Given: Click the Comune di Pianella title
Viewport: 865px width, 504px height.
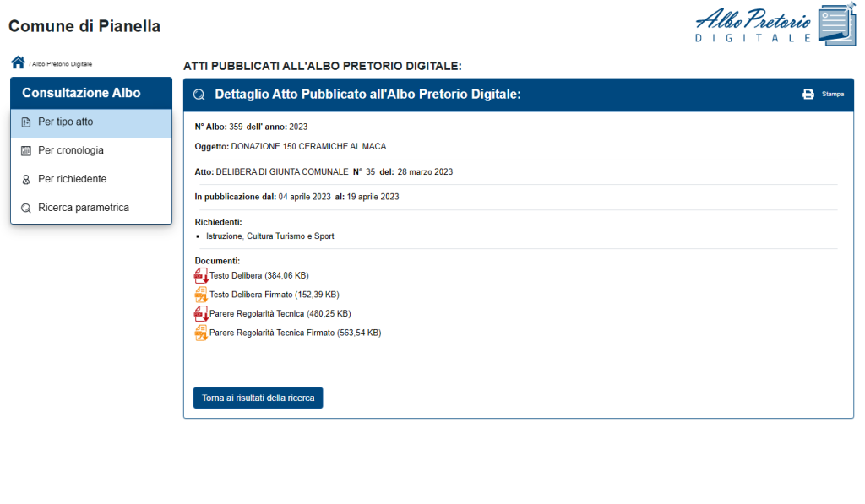Looking at the screenshot, I should tap(84, 26).
